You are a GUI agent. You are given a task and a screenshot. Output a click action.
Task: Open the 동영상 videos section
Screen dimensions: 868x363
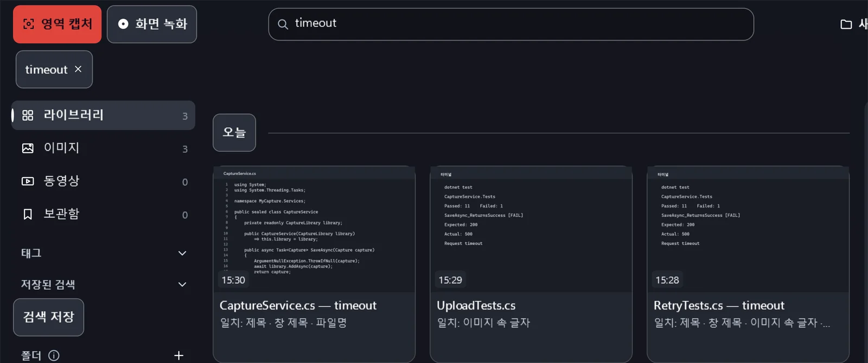[103, 181]
